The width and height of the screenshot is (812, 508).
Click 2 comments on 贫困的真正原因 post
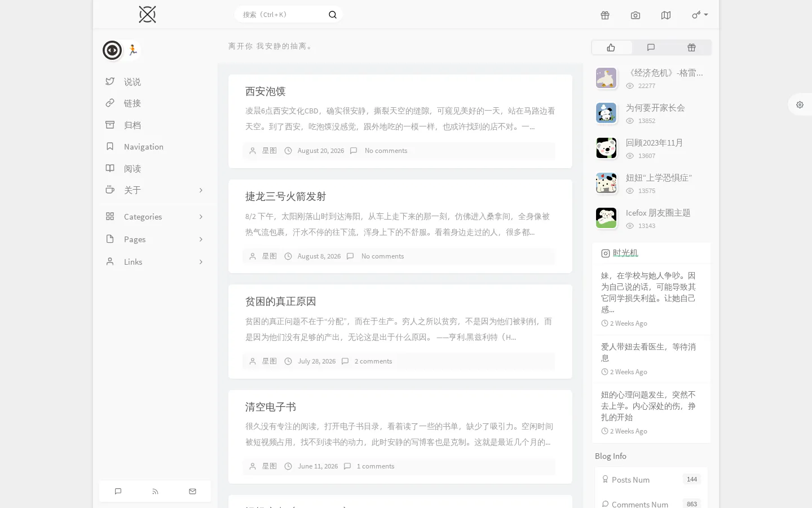click(373, 361)
